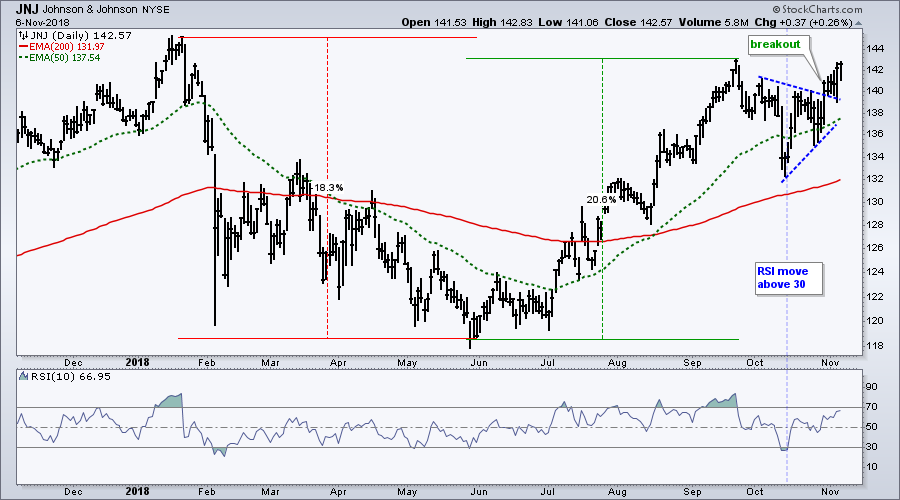Click the '20.6%' advance label
This screenshot has height=500, width=900.
point(602,200)
